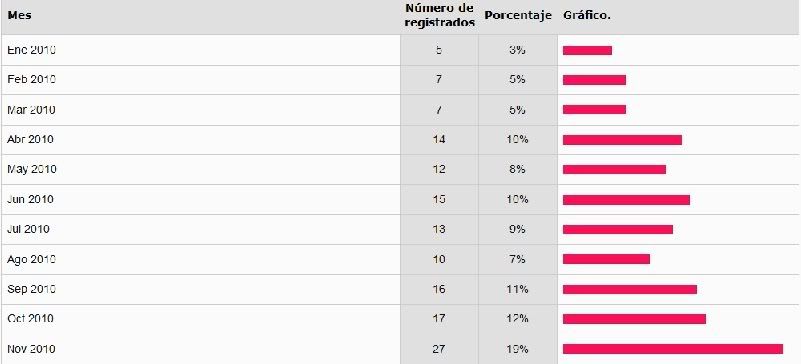This screenshot has height=364, width=801.
Task: Select the Porcentaje column header
Action: click(x=518, y=15)
